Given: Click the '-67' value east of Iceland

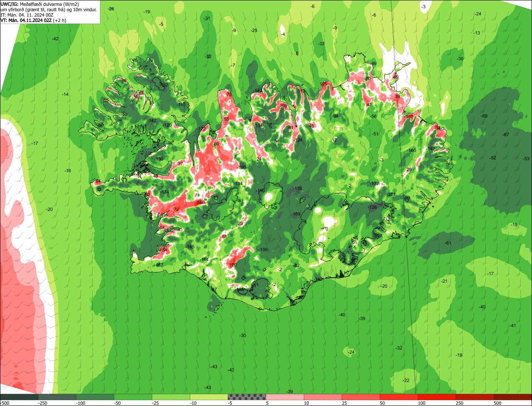Looking at the screenshot, I should click(x=506, y=135).
